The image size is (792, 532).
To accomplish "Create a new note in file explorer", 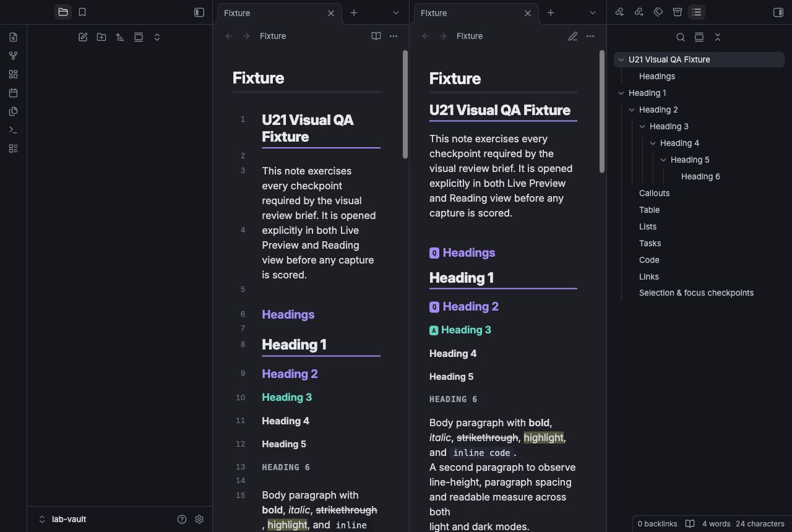I will (83, 37).
